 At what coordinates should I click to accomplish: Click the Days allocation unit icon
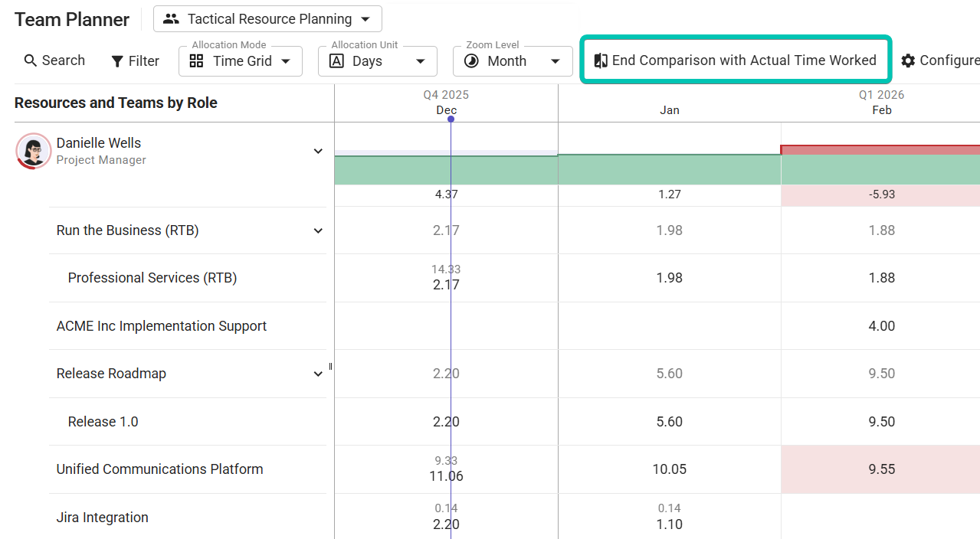point(336,61)
